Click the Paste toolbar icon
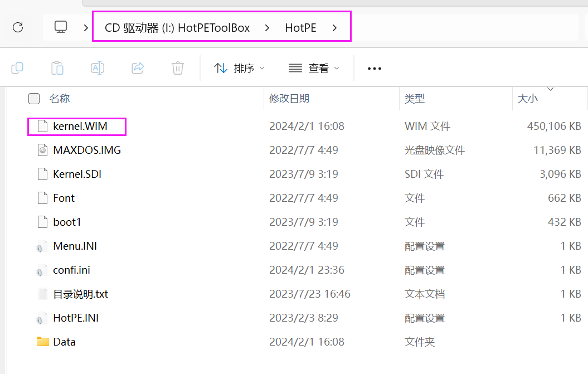 57,68
